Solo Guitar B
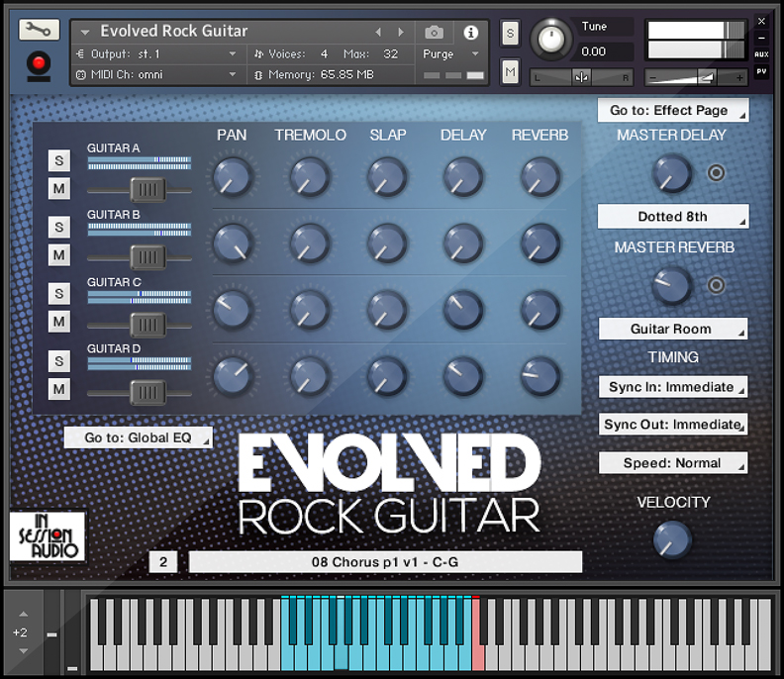This screenshot has width=784, height=679. coord(59,227)
